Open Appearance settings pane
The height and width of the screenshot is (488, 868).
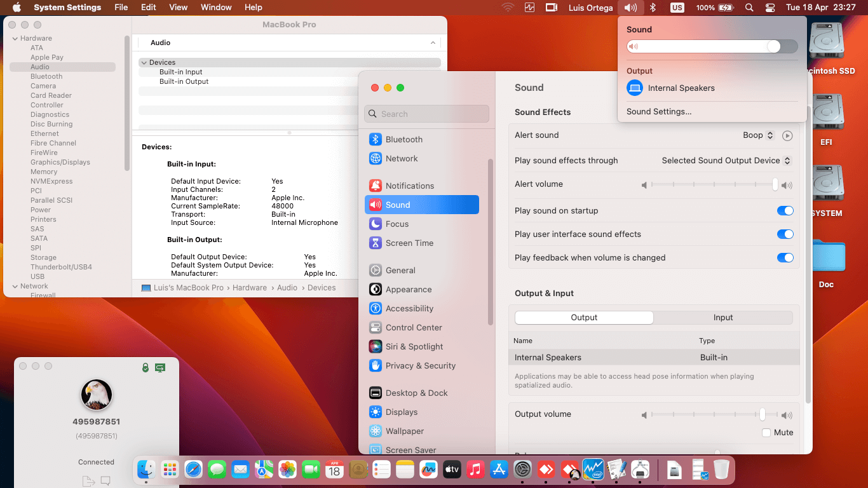[421, 289]
